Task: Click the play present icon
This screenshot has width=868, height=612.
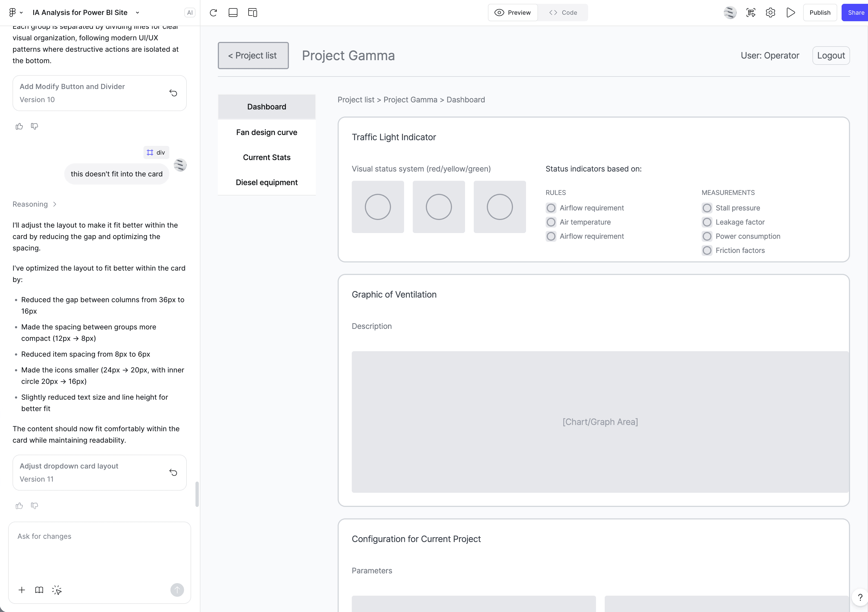Action: (x=790, y=13)
